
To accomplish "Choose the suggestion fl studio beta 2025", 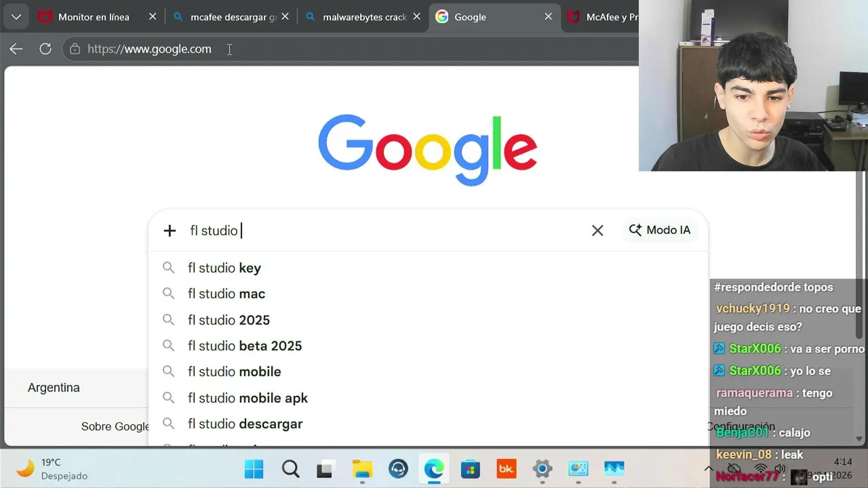I will point(427,346).
